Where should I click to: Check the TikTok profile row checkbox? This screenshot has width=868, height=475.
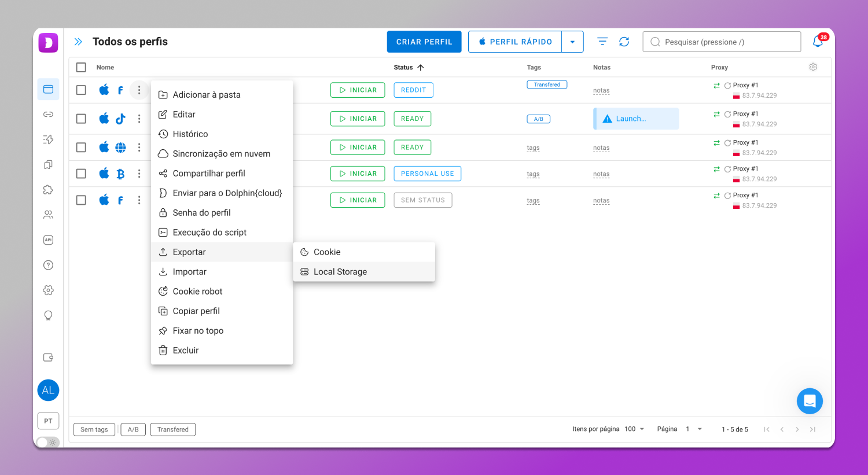click(x=81, y=119)
